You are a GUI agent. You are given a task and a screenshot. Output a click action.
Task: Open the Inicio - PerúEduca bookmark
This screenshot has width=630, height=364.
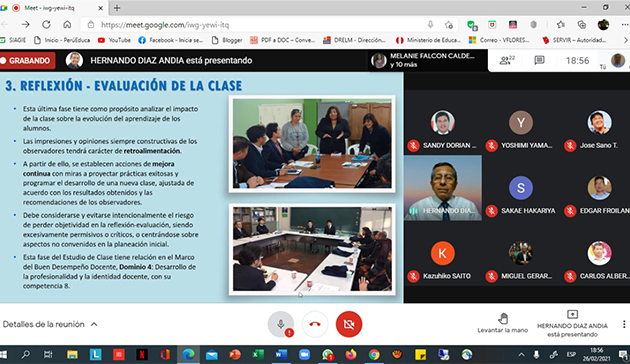(62, 40)
